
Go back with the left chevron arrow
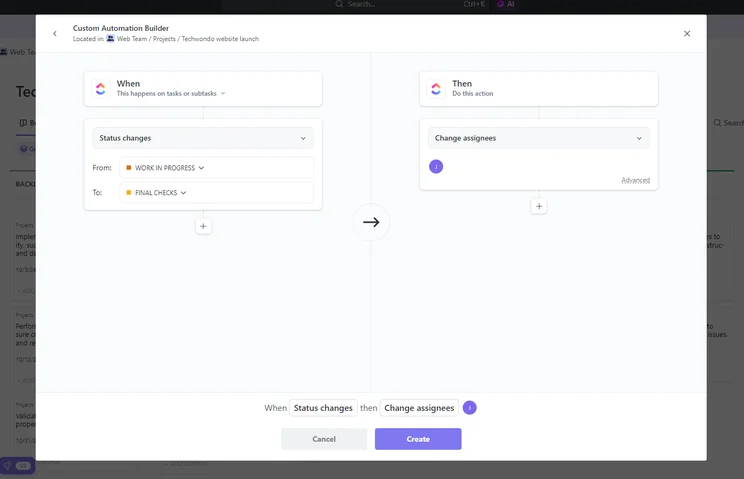coord(55,34)
